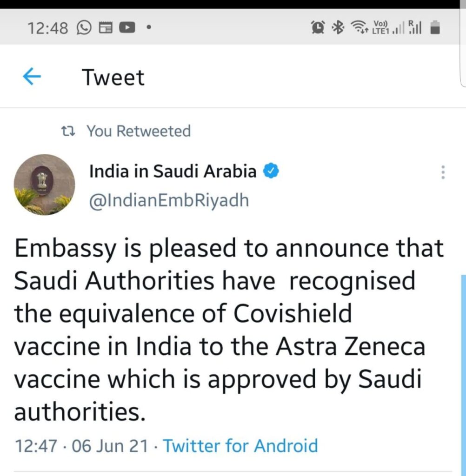Click the blue verified badge

click(x=271, y=172)
